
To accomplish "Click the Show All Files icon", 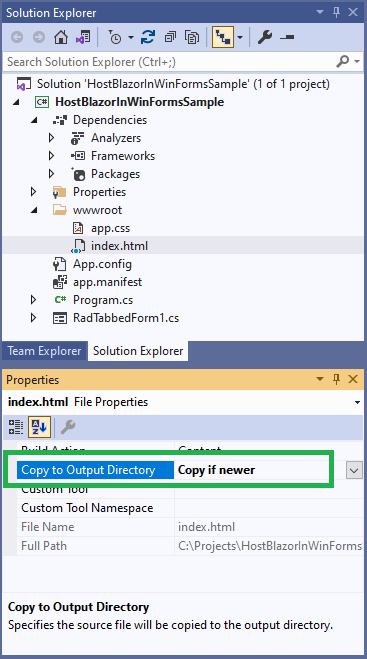I will (x=192, y=37).
